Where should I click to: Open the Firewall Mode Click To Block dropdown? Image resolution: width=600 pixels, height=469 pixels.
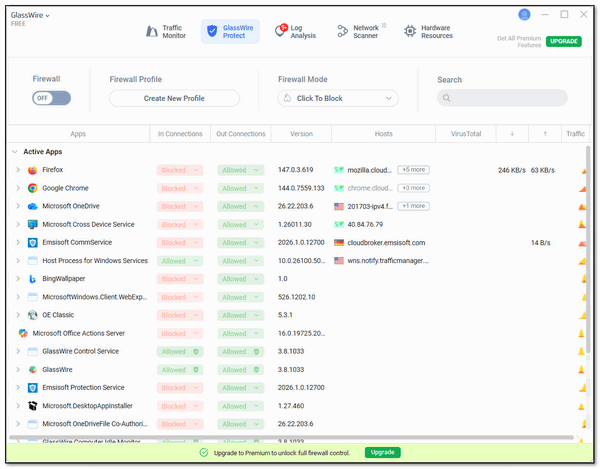(338, 98)
